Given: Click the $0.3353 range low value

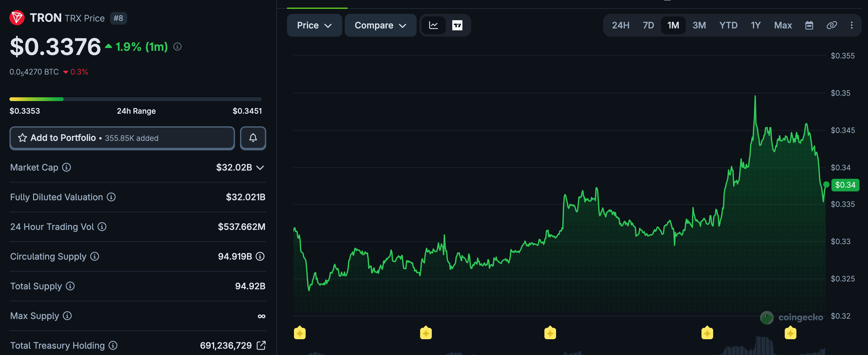Looking at the screenshot, I should [x=25, y=111].
